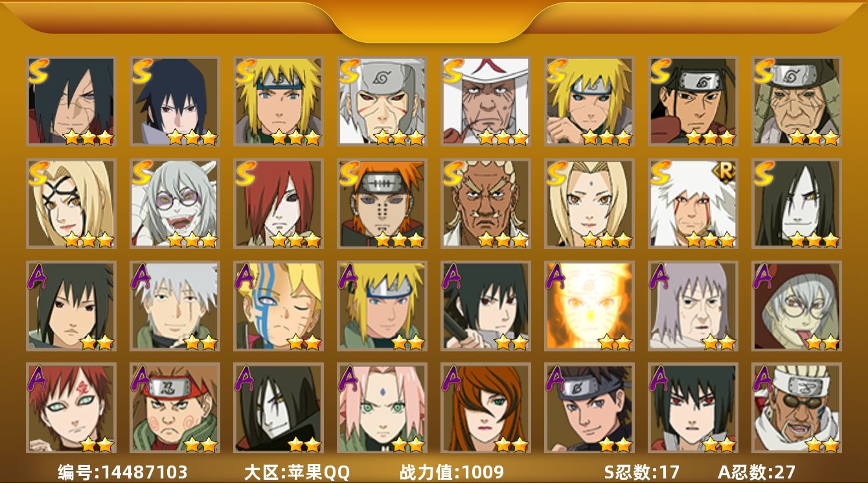Image resolution: width=868 pixels, height=483 pixels.
Task: Select the S忍数:17 count label
Action: 641,472
